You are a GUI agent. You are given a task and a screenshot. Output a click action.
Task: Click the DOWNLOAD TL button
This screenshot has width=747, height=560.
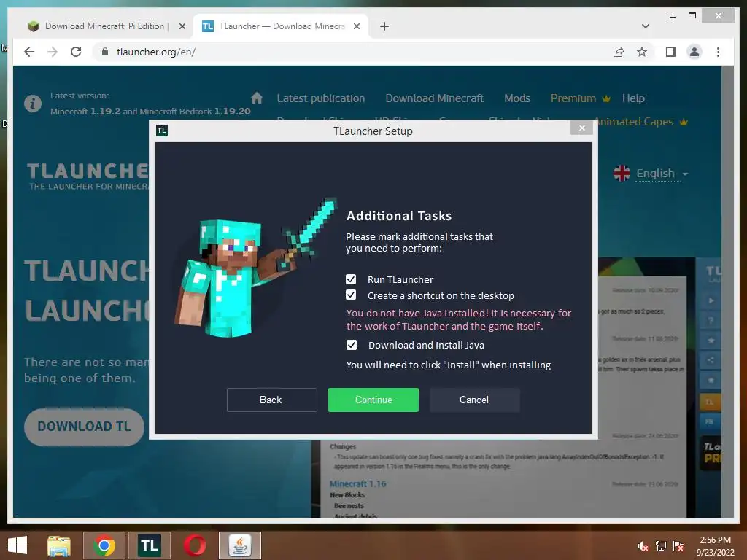point(85,427)
